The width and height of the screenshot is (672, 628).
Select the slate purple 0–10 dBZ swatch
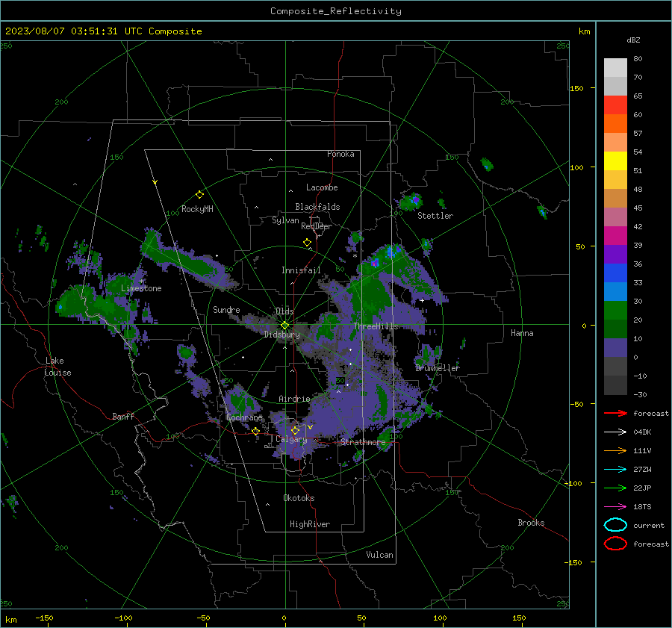[x=615, y=347]
